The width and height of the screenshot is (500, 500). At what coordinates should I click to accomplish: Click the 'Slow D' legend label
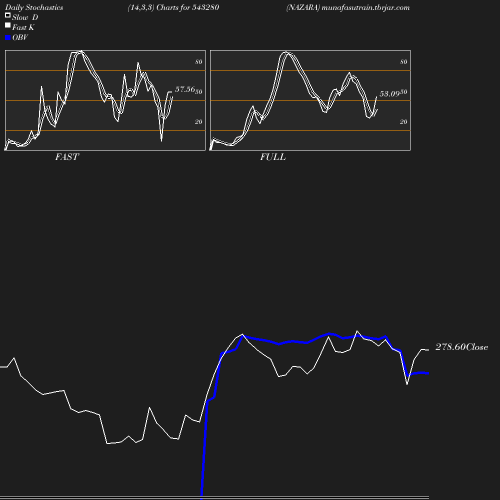(x=25, y=17)
